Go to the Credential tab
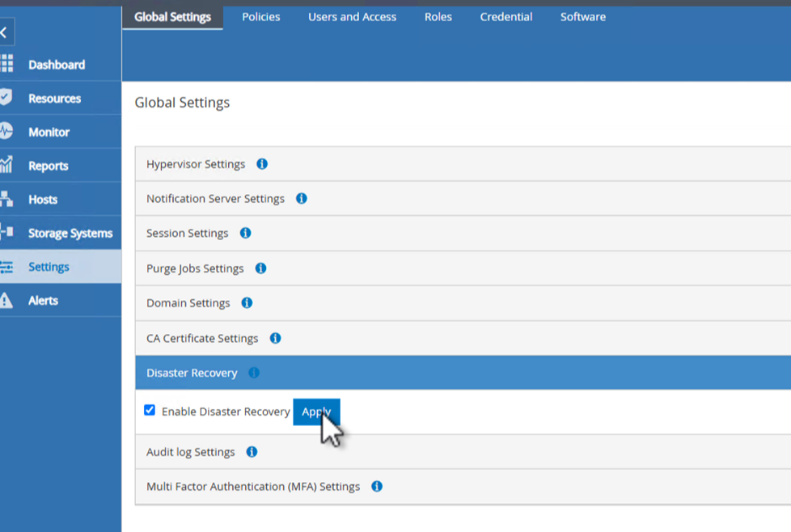 [x=506, y=17]
